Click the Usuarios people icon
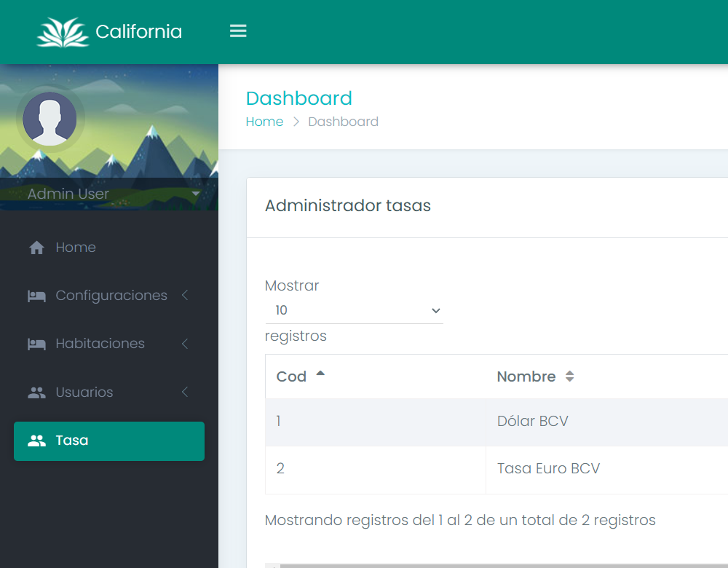Screen dimensions: 728x568 pyautogui.click(x=36, y=393)
